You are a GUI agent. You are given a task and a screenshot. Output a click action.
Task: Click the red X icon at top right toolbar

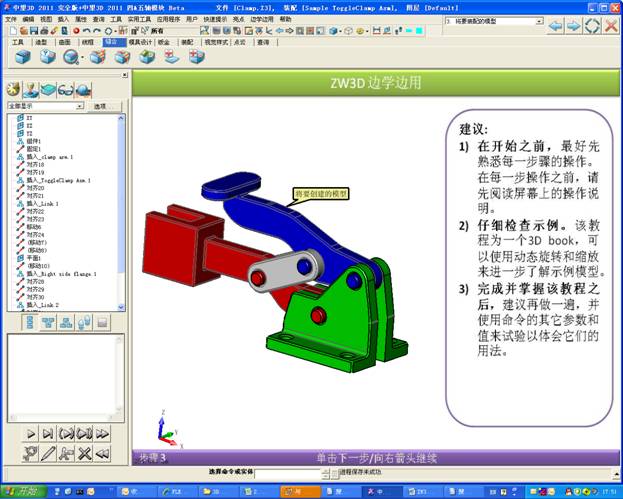pyautogui.click(x=611, y=26)
